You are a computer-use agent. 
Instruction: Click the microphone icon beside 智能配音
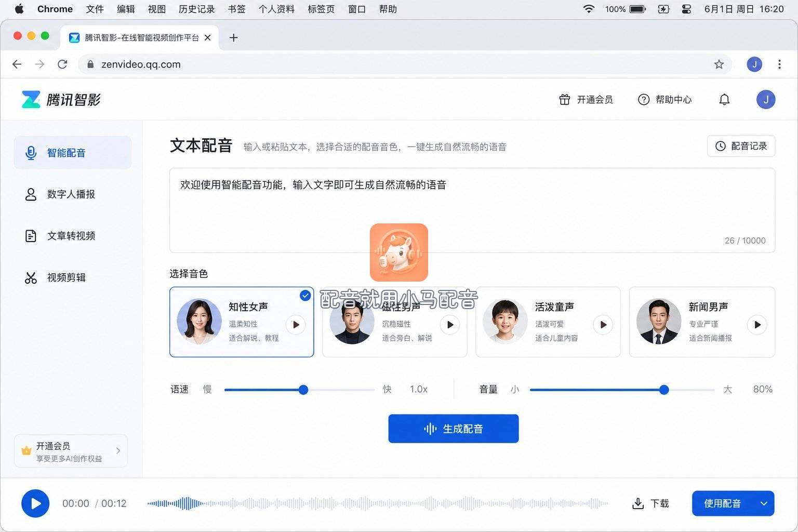(31, 152)
